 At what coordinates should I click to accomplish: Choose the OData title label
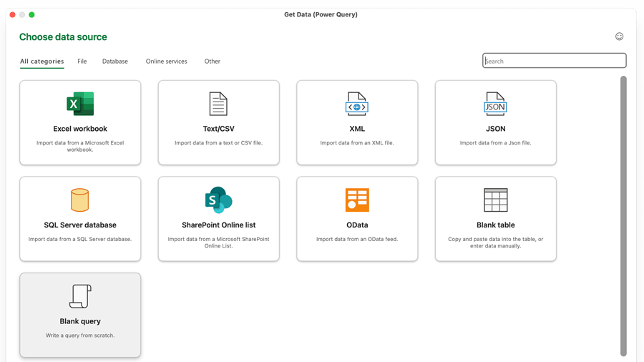pos(357,225)
